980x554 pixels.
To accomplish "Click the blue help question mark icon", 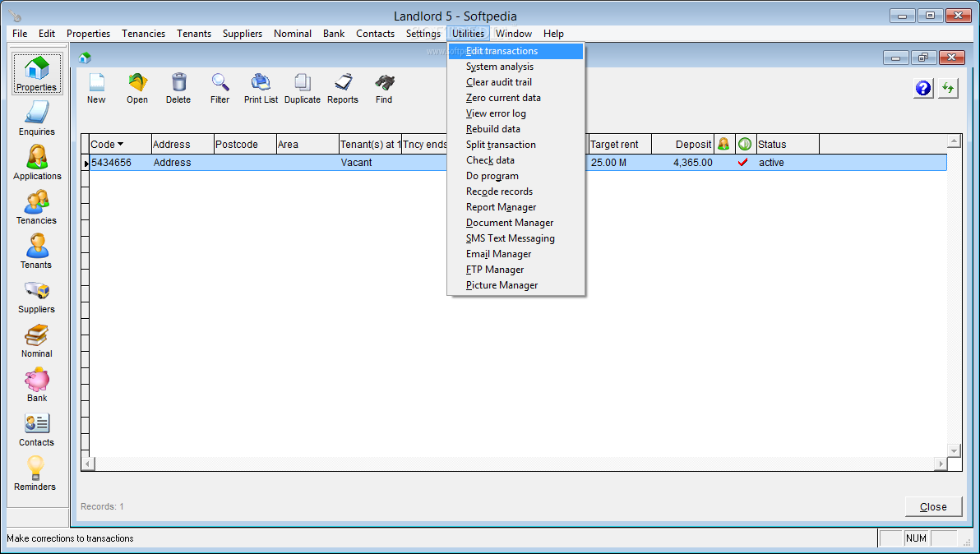I will [x=923, y=89].
